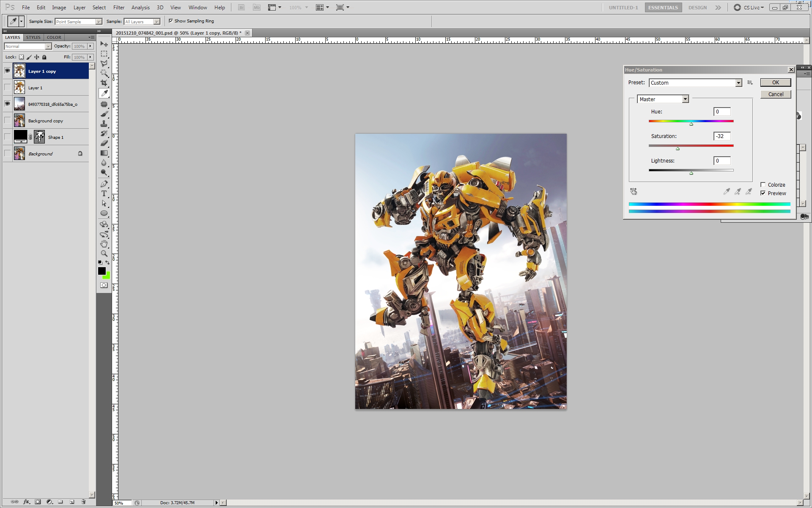Swap foreground and background colors
Screen dimensions: 812x508
click(107, 262)
